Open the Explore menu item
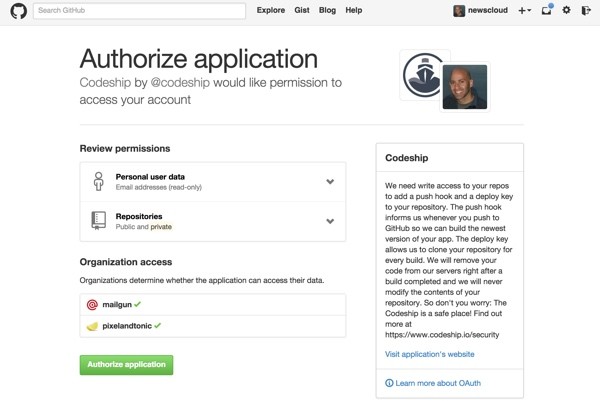The width and height of the screenshot is (600, 401). coord(271,10)
